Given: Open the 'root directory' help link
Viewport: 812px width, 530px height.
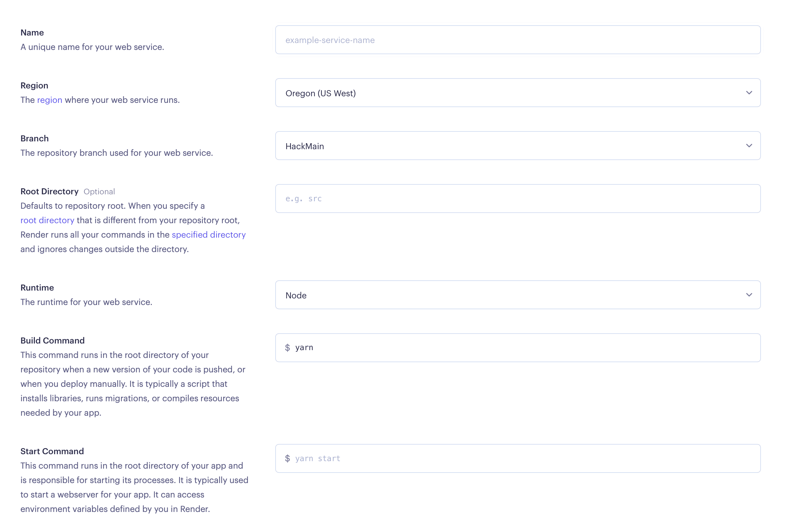Looking at the screenshot, I should (x=47, y=220).
